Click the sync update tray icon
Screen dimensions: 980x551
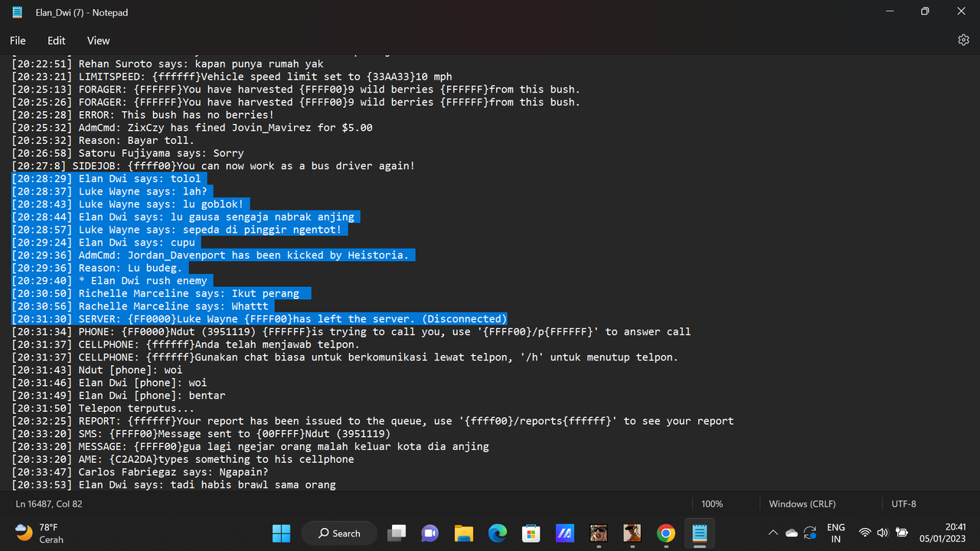coord(810,533)
